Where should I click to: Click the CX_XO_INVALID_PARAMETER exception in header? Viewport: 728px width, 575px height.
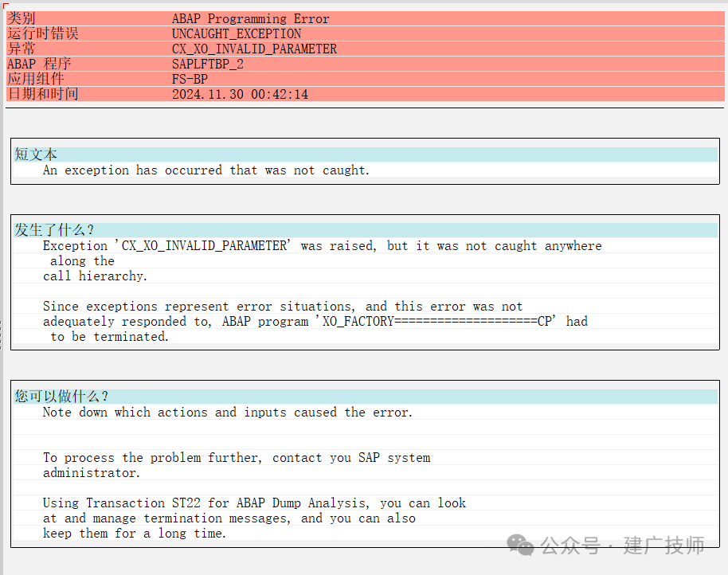pyautogui.click(x=254, y=49)
